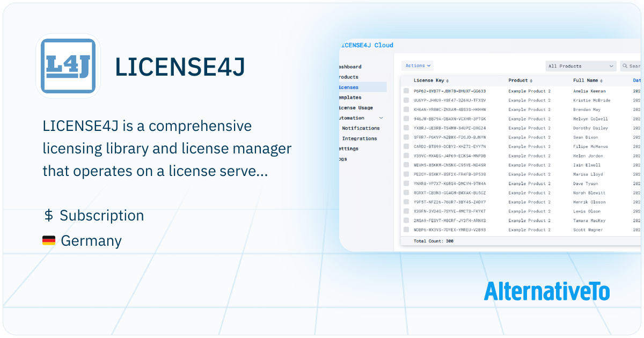Click the AlternativeTo logo
The height and width of the screenshot is (338, 644).
[x=547, y=291]
